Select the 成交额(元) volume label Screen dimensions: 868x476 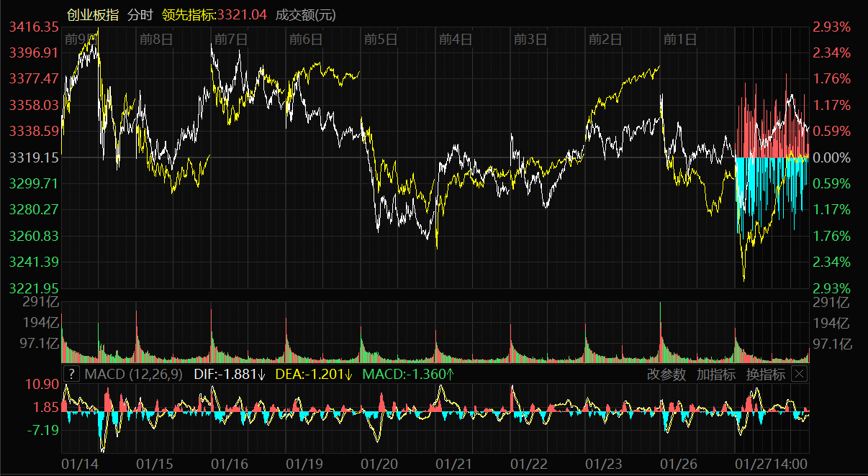[306, 14]
